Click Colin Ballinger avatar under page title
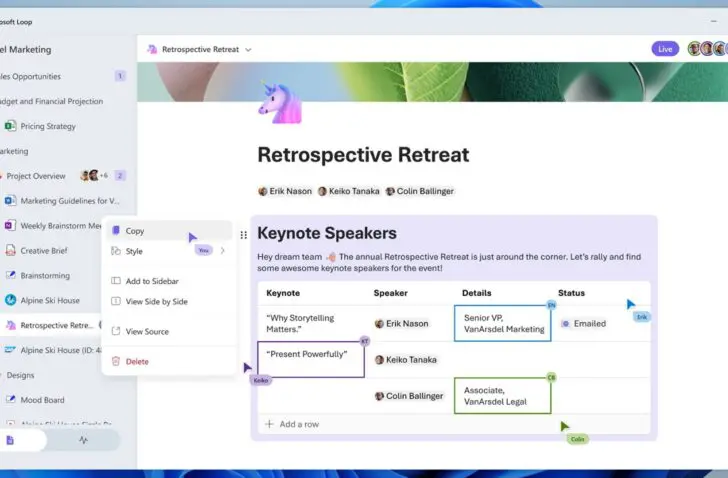Screen dimensions: 728x478 (390, 191)
